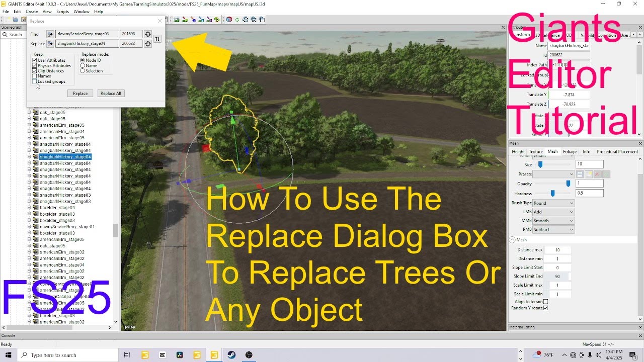
Task: Click the Replace button
Action: [80, 94]
